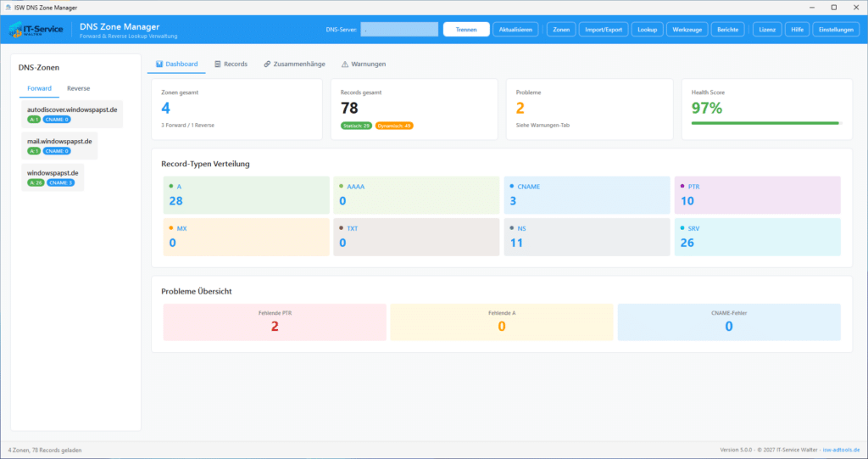Click the Records tab list icon
This screenshot has width=868, height=459.
[x=218, y=64]
